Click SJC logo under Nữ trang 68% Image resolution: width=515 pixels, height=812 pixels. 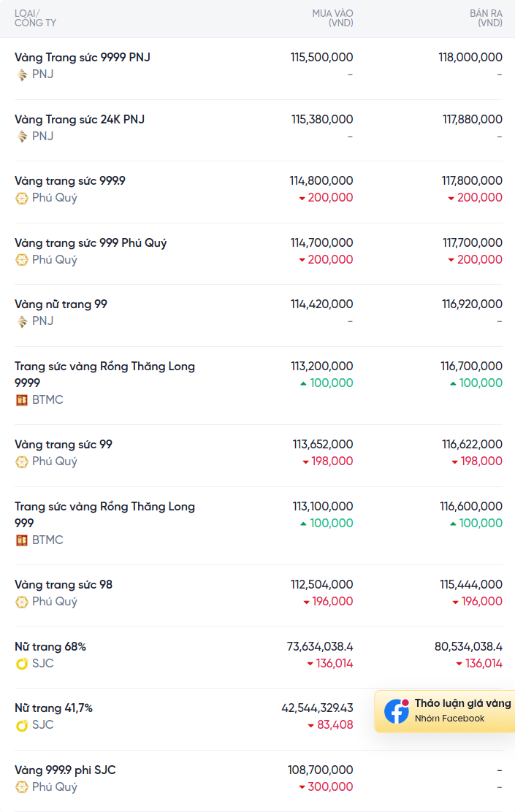[22, 664]
